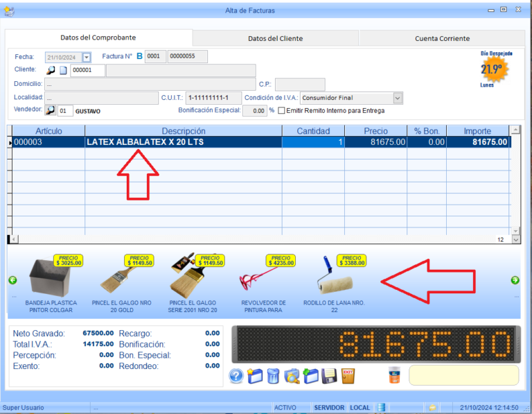Click the Vendedor code field 01
Viewport: 532px width, 414px height.
(x=65, y=111)
